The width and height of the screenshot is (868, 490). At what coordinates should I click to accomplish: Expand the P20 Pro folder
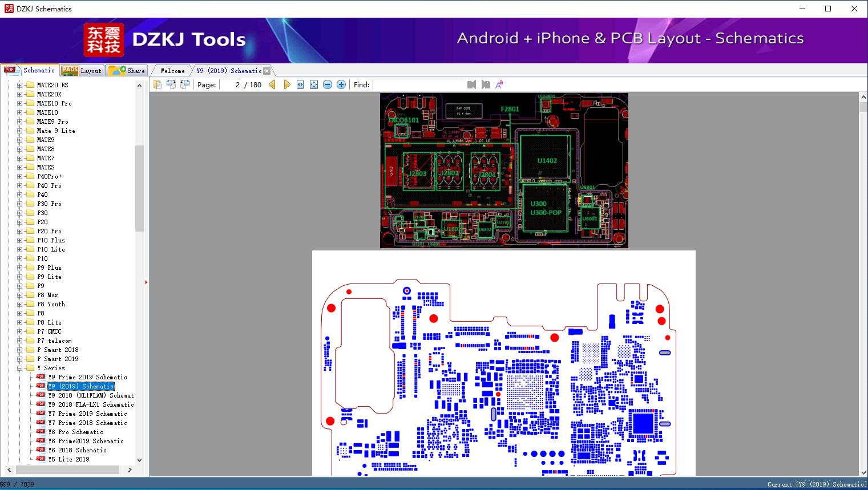pyautogui.click(x=19, y=231)
